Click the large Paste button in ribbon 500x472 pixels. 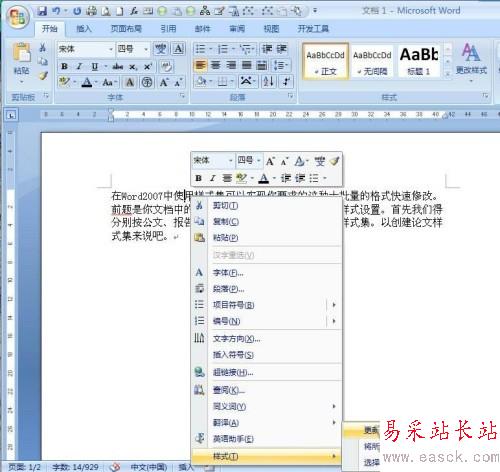coord(21,63)
